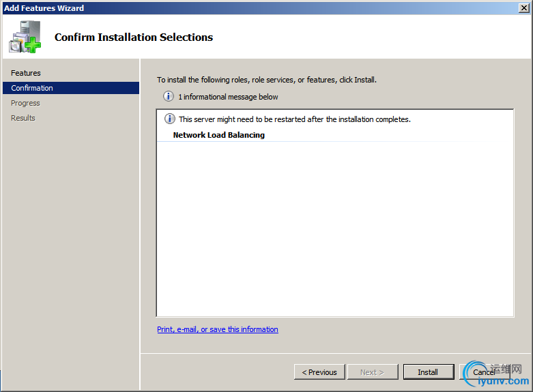The width and height of the screenshot is (533, 392).
Task: Go to the Features step in the sidebar
Action: 26,73
